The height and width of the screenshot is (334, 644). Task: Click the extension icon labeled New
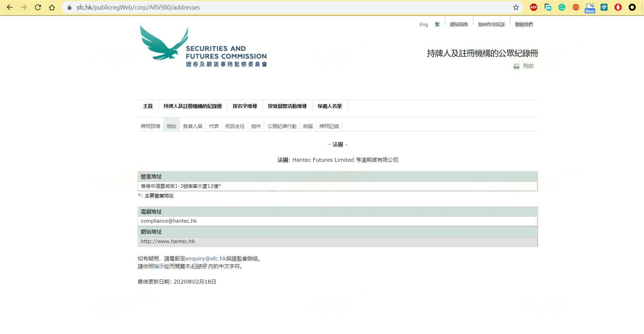(590, 8)
